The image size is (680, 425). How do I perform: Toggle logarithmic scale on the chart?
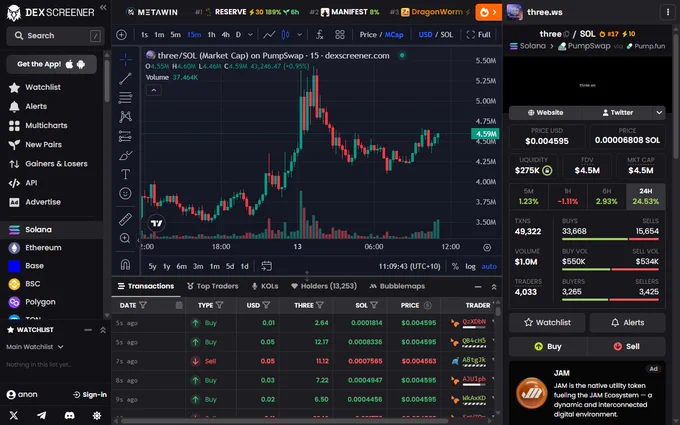tap(471, 266)
